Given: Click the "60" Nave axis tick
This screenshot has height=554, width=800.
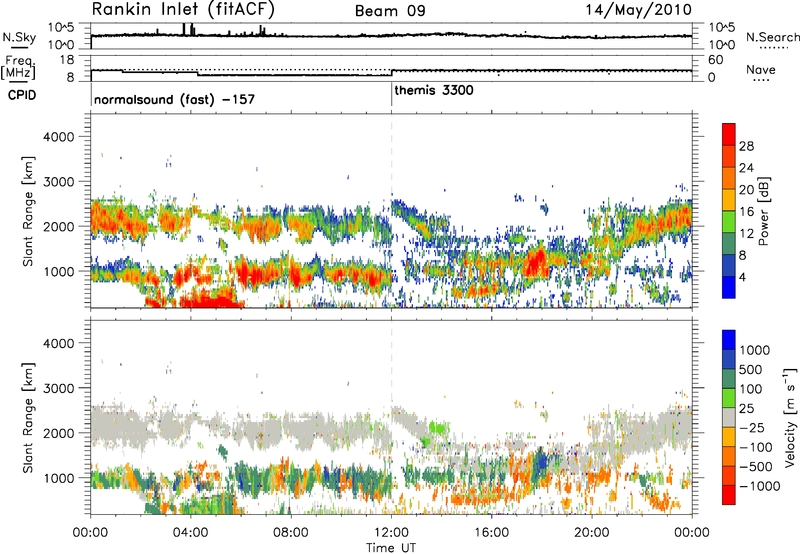Looking at the screenshot, I should (x=716, y=60).
